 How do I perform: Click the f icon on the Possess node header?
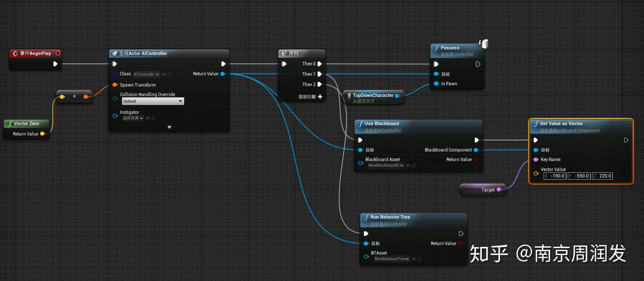(436, 48)
